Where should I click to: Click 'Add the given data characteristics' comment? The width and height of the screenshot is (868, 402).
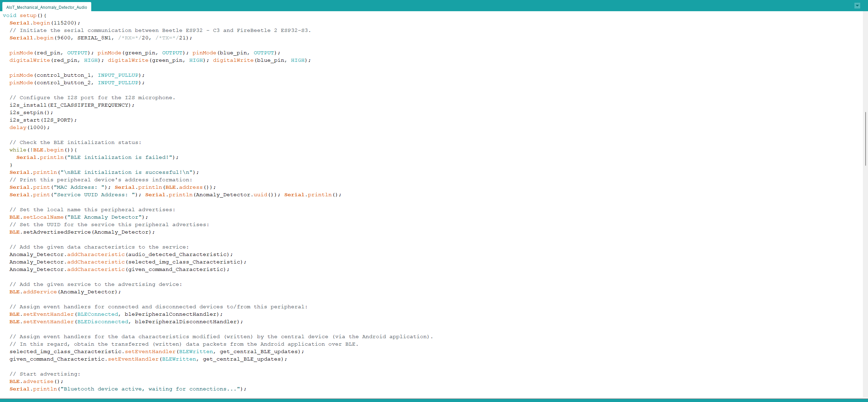[99, 247]
